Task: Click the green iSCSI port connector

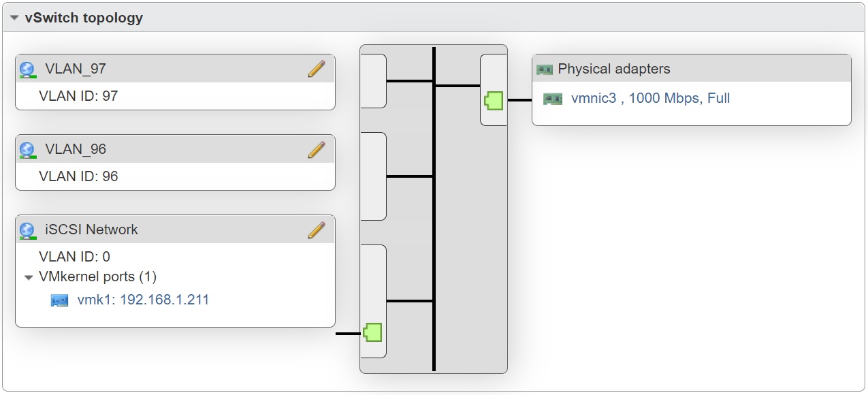Action: tap(372, 332)
